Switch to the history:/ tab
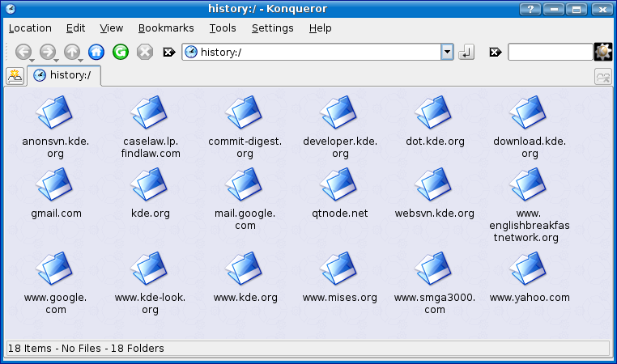Viewport: 617px width, 364px height. tap(64, 75)
